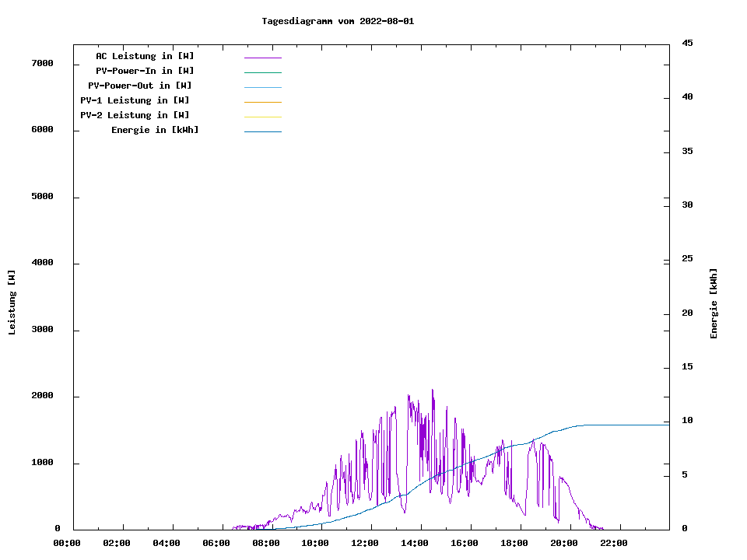
Task: Click the 12:00 time axis label
Action: coord(365,543)
